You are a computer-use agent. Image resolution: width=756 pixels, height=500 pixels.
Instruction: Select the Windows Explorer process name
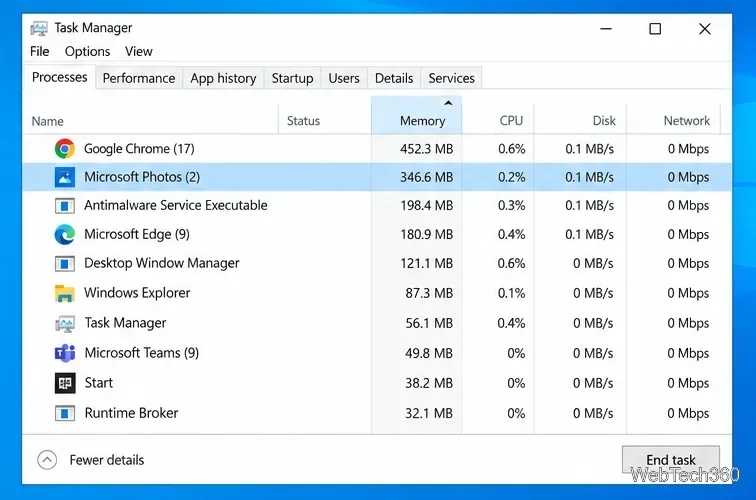click(137, 293)
